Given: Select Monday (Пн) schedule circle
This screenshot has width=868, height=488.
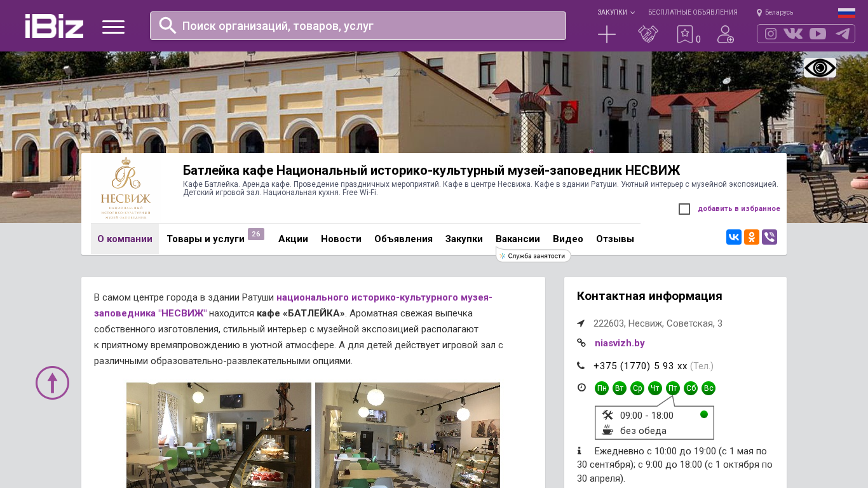Looking at the screenshot, I should (602, 388).
